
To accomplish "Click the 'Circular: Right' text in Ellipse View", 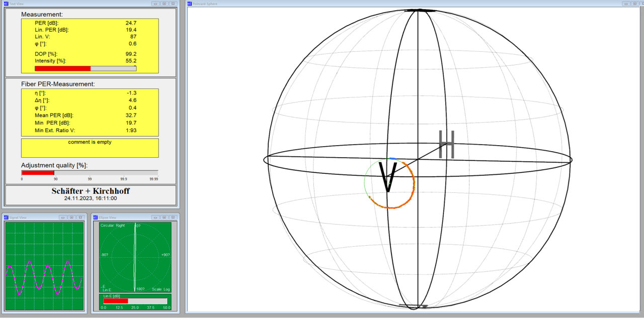I will coord(113,226).
